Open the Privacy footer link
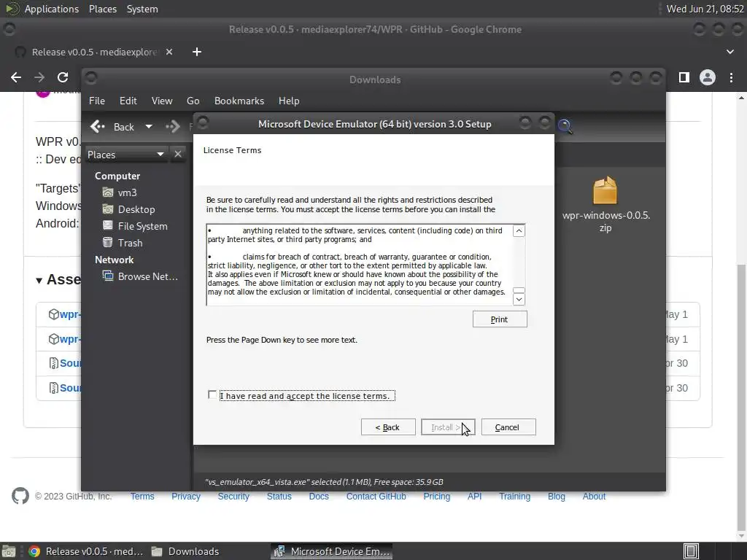 (186, 496)
